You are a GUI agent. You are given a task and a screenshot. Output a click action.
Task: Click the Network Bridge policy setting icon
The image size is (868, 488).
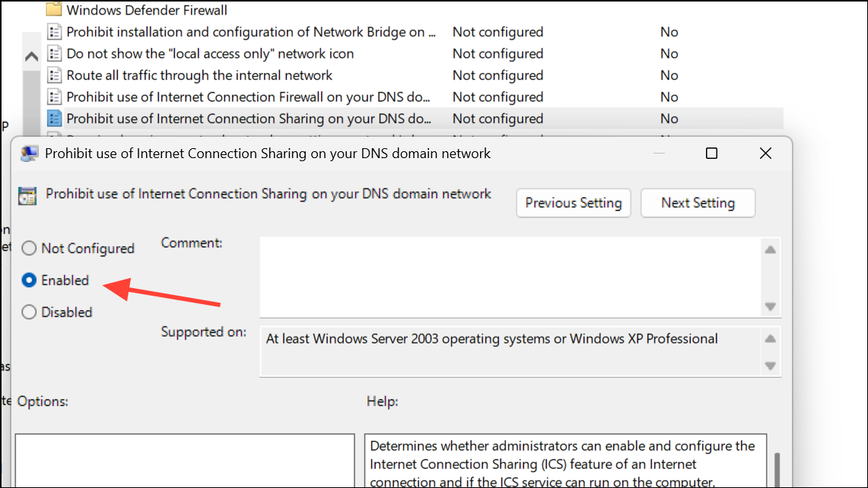click(54, 32)
